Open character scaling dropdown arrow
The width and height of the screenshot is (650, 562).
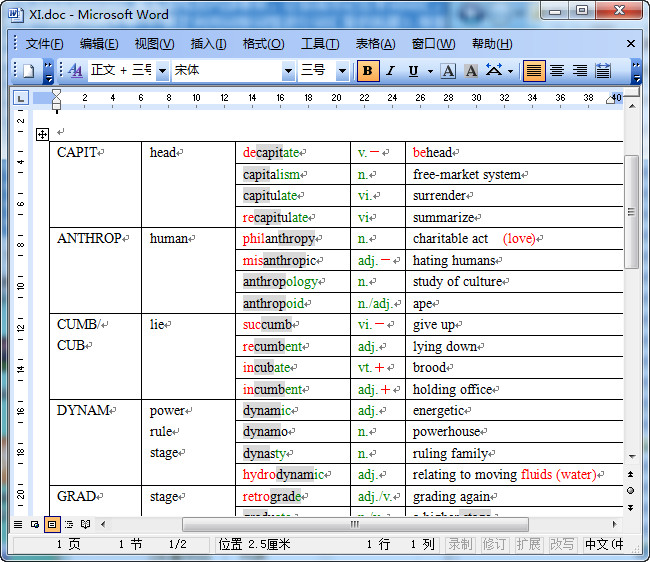pyautogui.click(x=510, y=71)
